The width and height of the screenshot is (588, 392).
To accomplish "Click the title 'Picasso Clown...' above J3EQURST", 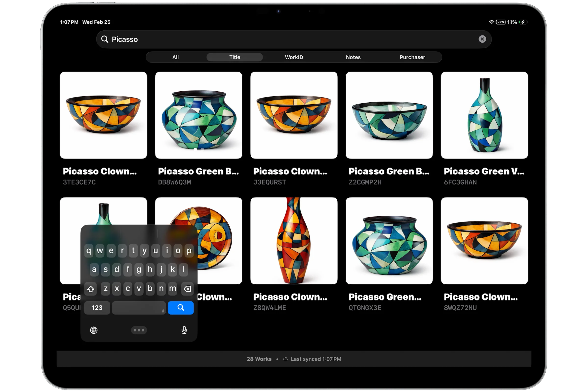I will click(x=290, y=171).
